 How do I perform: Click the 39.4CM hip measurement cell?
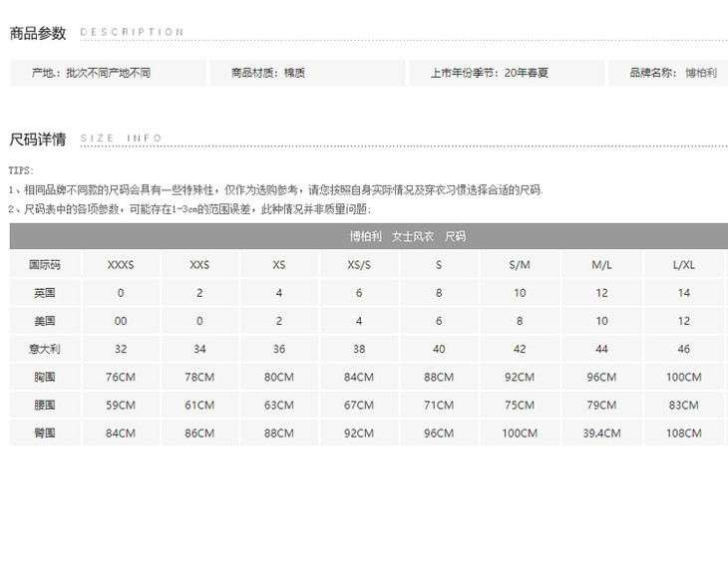(x=601, y=433)
